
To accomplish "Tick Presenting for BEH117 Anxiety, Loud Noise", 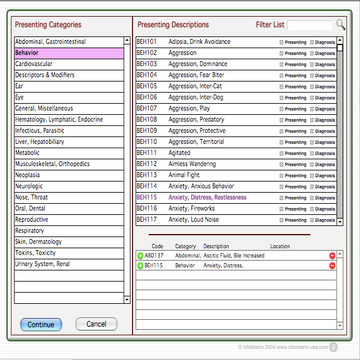I will 281,220.
